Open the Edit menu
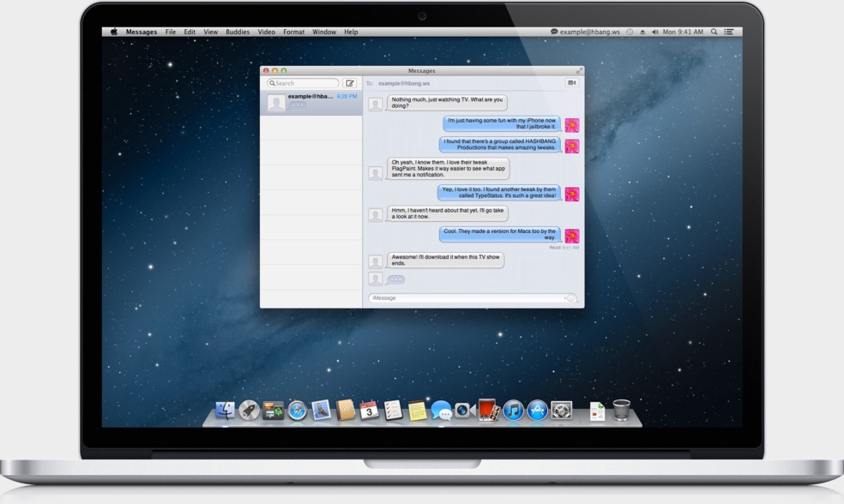This screenshot has width=844, height=504. tap(190, 32)
